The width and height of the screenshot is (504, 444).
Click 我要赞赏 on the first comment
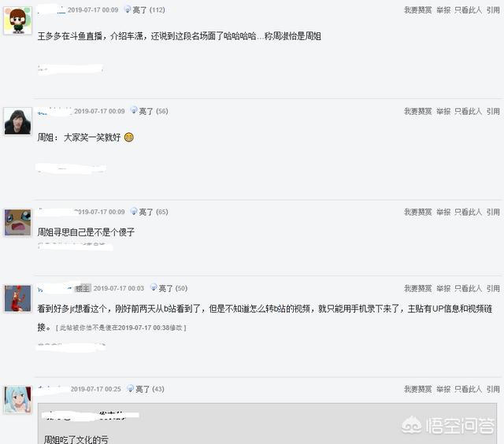[x=417, y=10]
